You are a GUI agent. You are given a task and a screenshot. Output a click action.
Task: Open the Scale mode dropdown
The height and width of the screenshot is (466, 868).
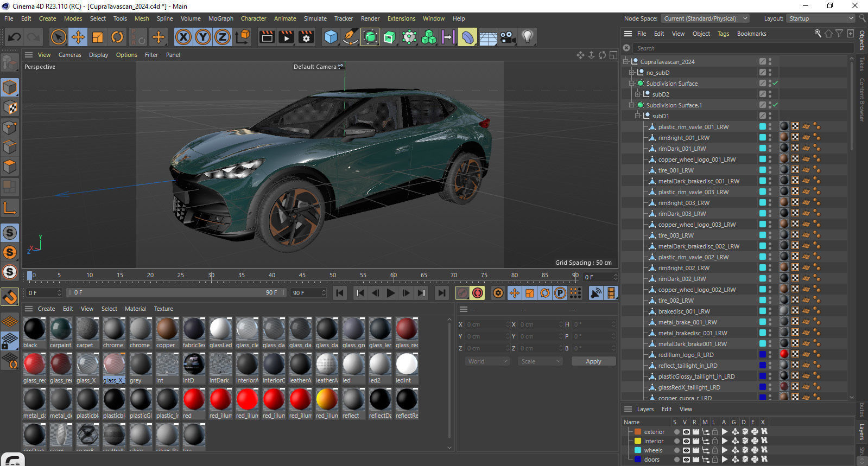pyautogui.click(x=540, y=361)
